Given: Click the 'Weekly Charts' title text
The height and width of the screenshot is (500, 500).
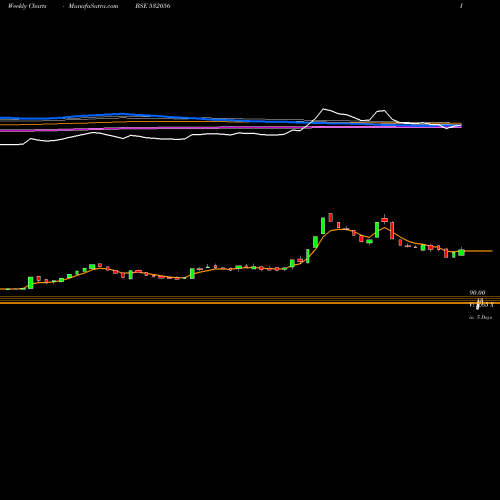Looking at the screenshot, I should (x=27, y=6).
